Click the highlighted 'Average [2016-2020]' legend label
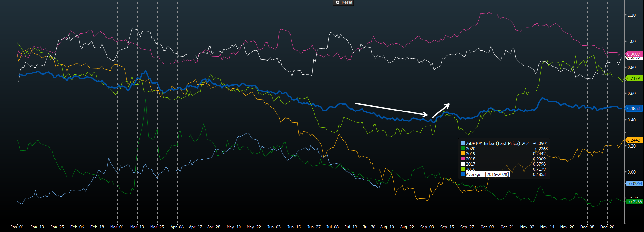The width and height of the screenshot is (644, 232). pos(488,174)
